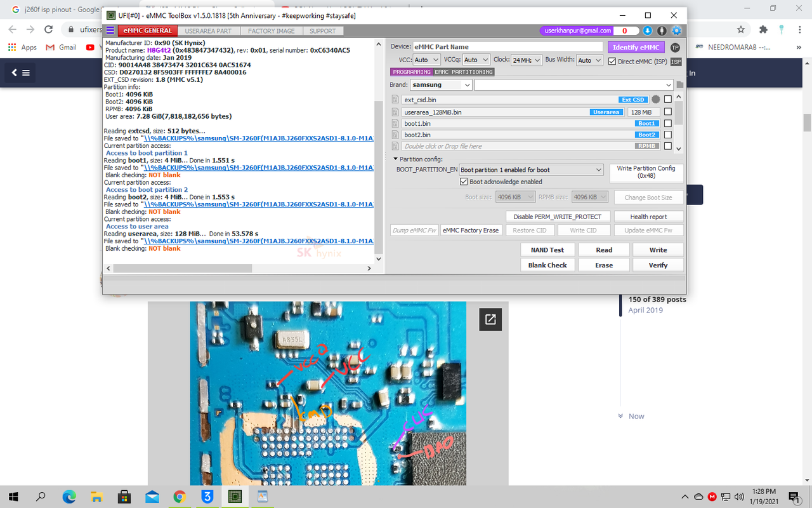Open UFI settings gear icon
812x508 pixels.
tap(676, 30)
